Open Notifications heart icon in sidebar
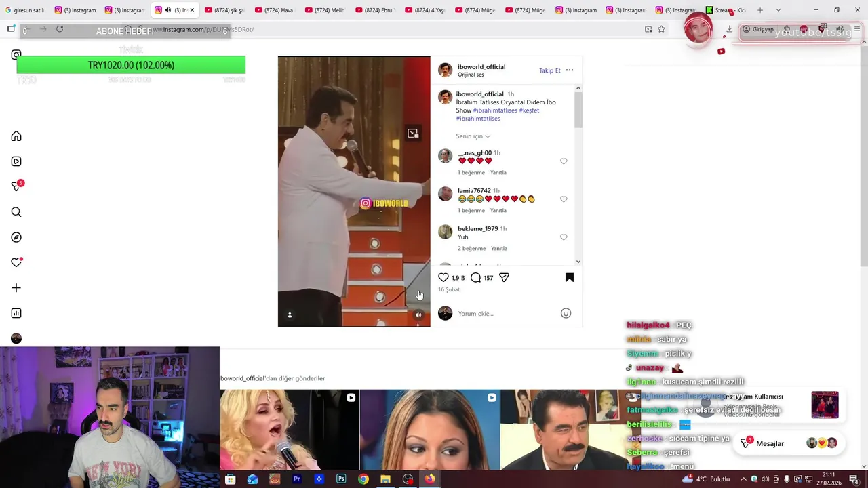Viewport: 868px width, 488px height. click(x=16, y=262)
